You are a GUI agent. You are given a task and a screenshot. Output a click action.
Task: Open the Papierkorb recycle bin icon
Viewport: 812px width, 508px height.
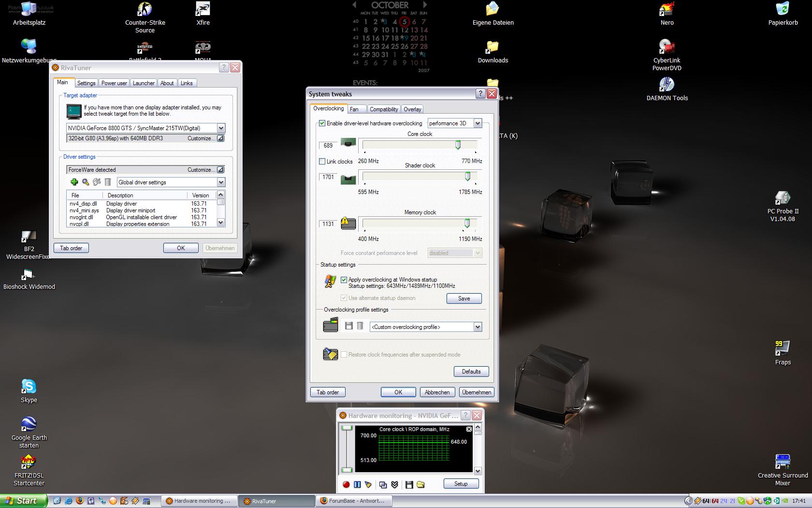click(x=783, y=14)
